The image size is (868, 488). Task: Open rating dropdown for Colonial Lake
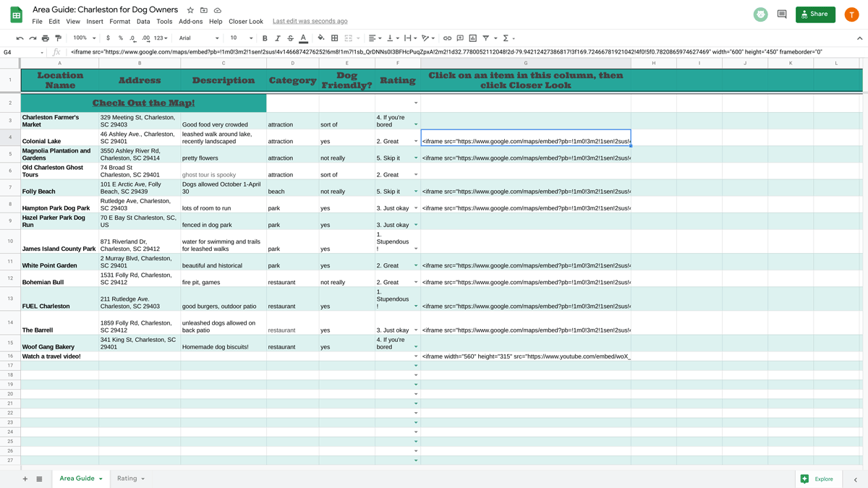pyautogui.click(x=415, y=141)
